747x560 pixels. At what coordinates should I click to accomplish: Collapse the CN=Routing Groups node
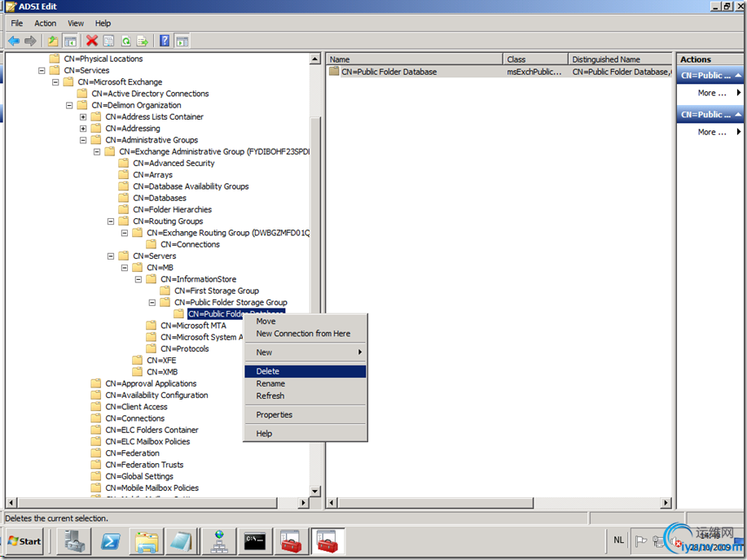(x=111, y=221)
